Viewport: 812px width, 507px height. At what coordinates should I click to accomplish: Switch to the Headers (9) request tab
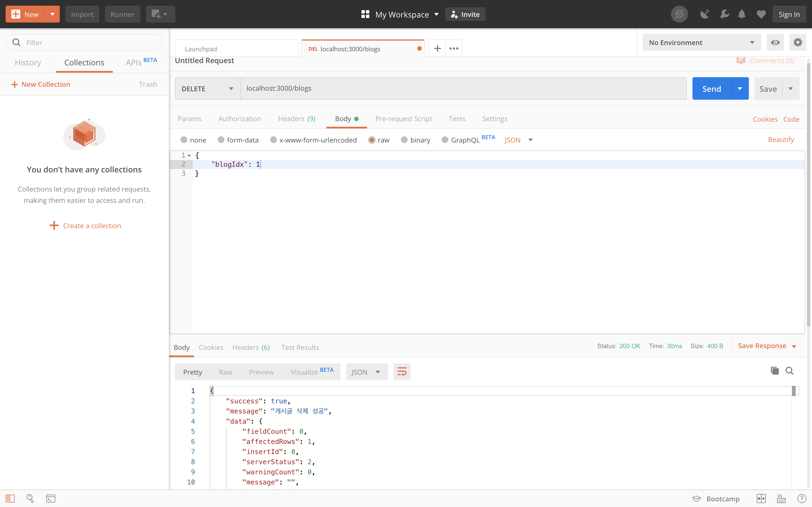pyautogui.click(x=297, y=119)
